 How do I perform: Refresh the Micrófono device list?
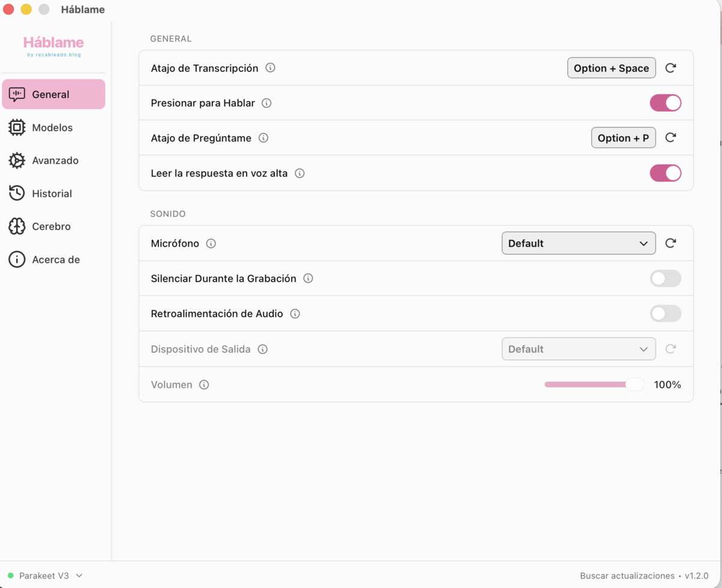pos(671,243)
